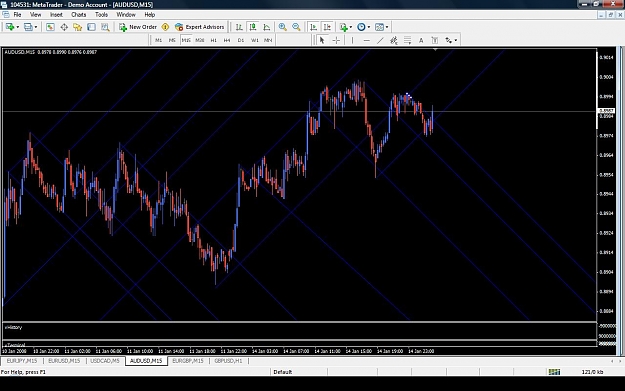Switch timeframe to H1
The height and width of the screenshot is (391, 625).
214,40
